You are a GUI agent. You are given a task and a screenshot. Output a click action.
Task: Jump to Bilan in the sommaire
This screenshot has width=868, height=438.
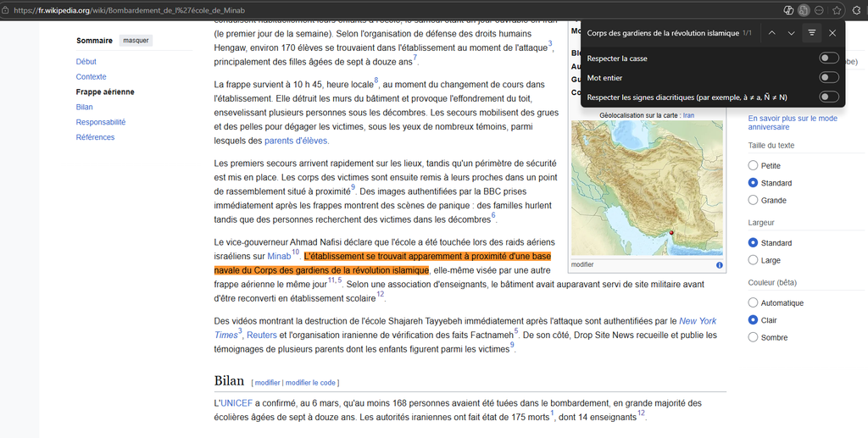tap(85, 107)
